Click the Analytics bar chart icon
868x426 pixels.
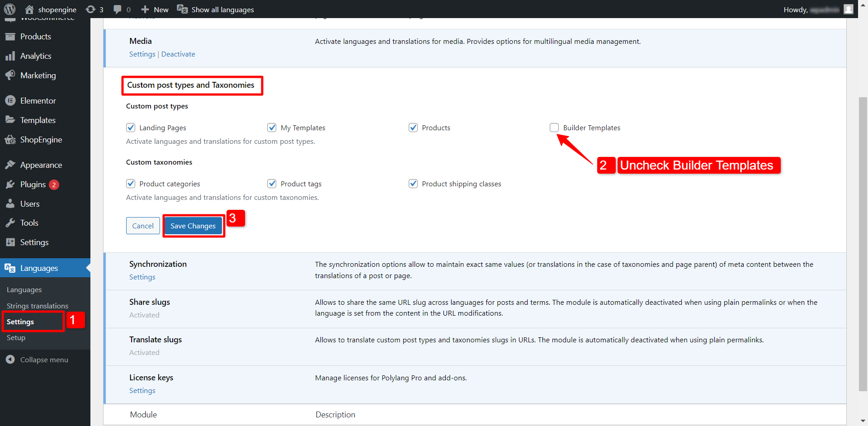(x=10, y=56)
